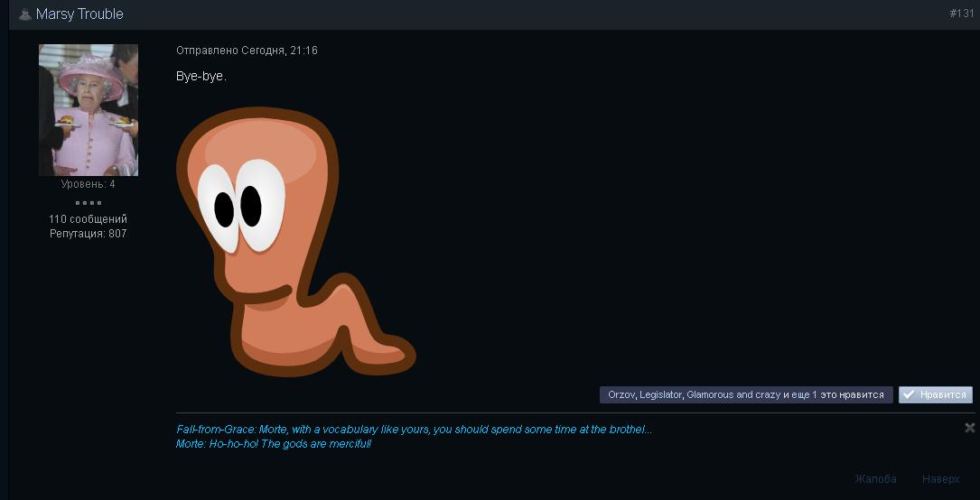Click the Наверх back-to-top link
This screenshot has width=980, height=500.
click(940, 478)
